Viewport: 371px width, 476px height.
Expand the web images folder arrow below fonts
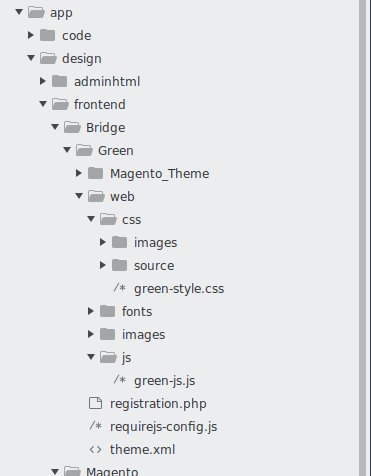point(91,334)
